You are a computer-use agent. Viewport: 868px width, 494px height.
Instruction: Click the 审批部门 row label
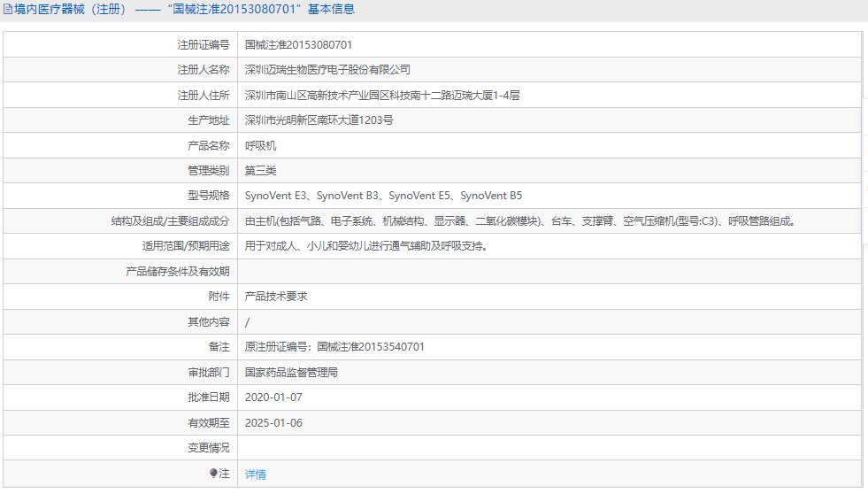(x=208, y=372)
